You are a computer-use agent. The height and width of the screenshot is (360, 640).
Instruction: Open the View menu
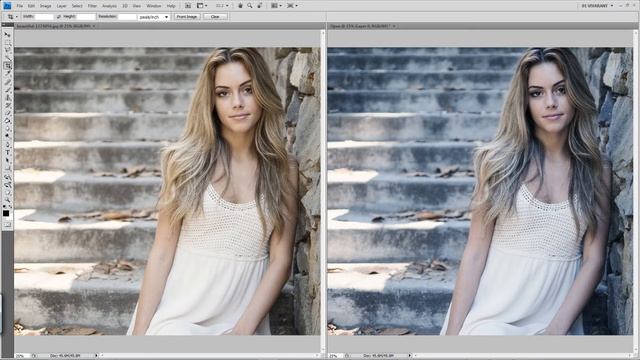[x=137, y=6]
